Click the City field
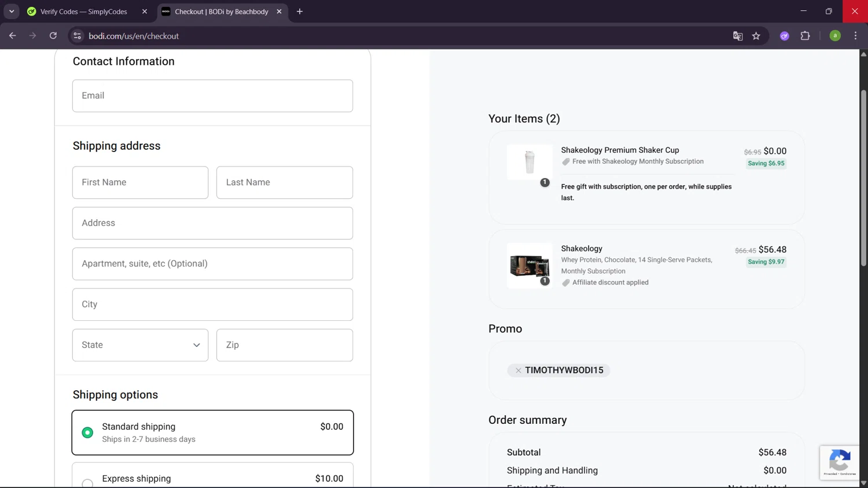This screenshot has height=488, width=868. (212, 305)
